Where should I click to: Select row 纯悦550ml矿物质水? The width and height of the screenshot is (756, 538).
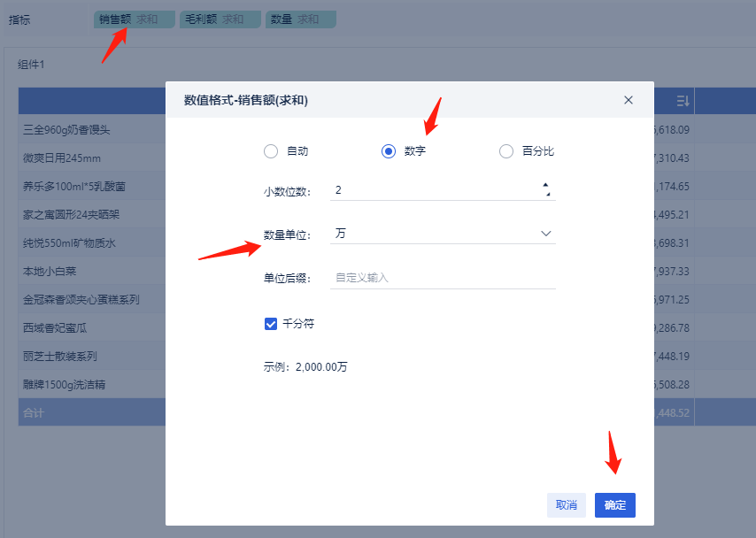click(x=69, y=243)
